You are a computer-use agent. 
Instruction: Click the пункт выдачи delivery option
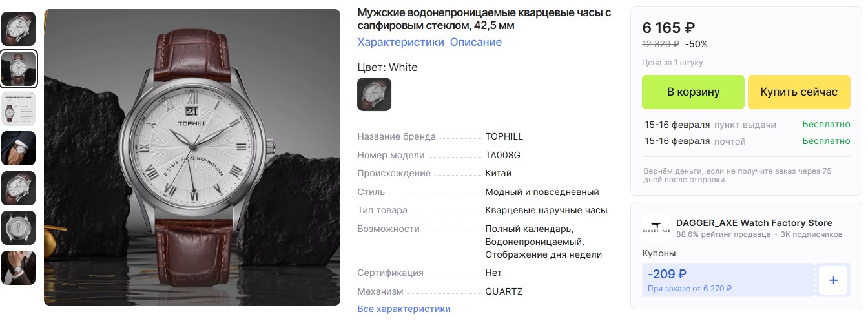745,125
